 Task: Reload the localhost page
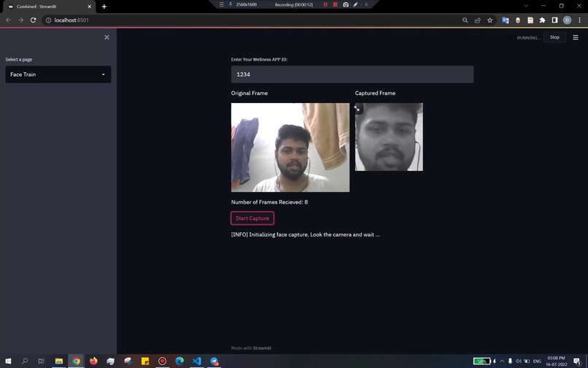click(34, 20)
